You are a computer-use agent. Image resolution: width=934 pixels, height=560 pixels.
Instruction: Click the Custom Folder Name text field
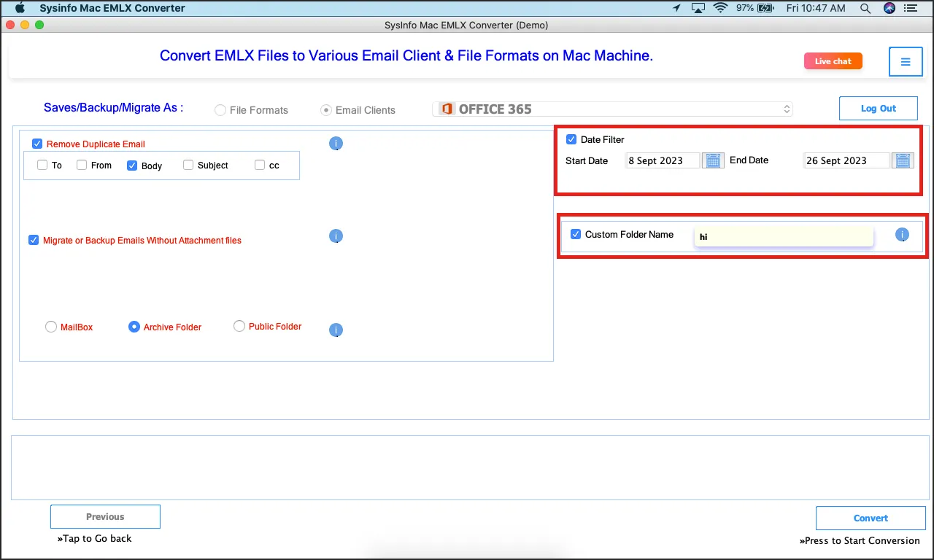(784, 236)
